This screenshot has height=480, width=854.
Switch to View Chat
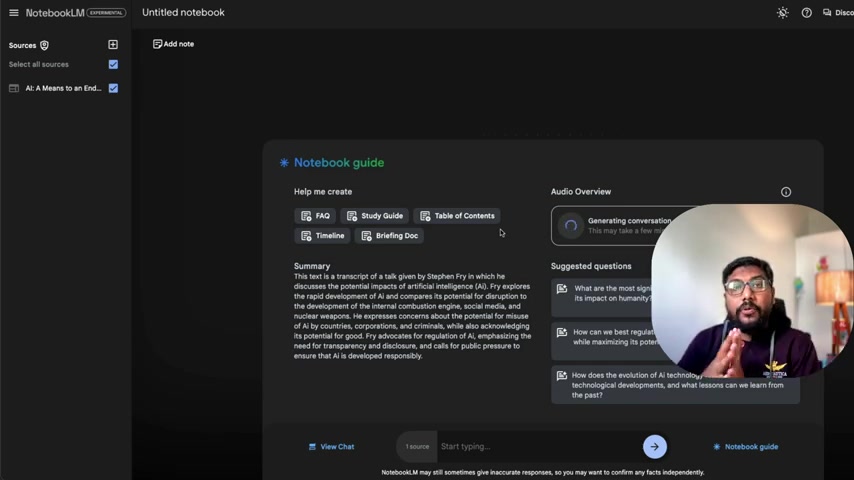coord(331,447)
